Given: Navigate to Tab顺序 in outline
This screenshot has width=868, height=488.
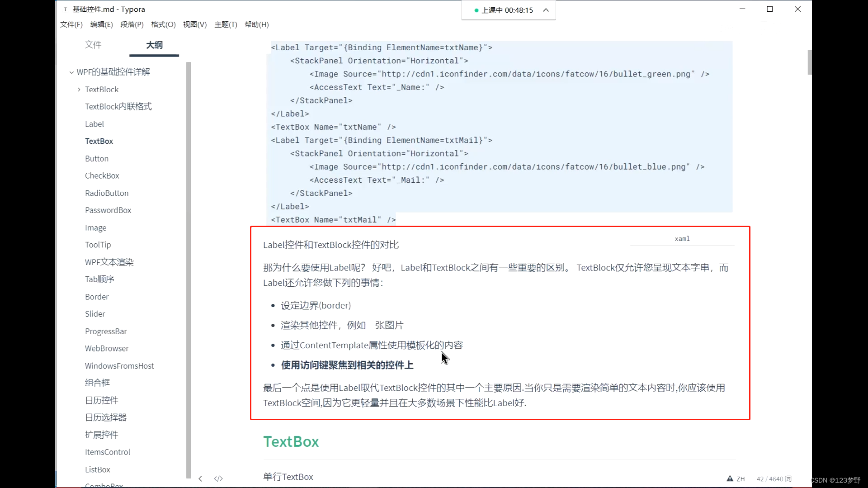Looking at the screenshot, I should tap(99, 280).
